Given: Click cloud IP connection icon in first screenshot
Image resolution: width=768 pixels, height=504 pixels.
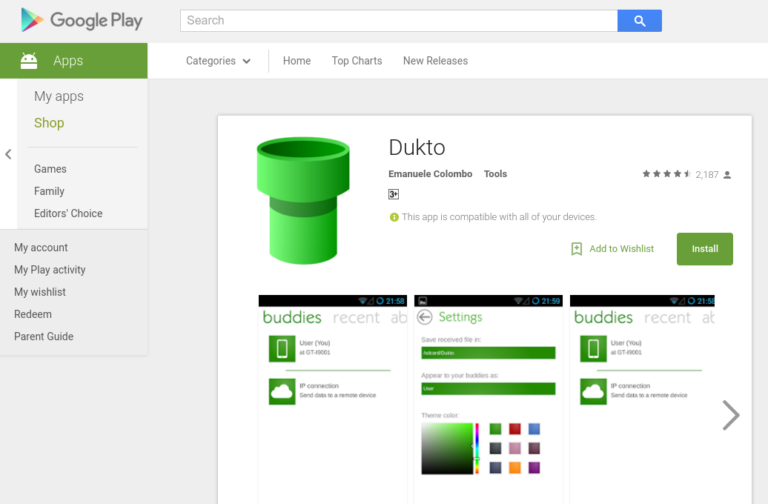Looking at the screenshot, I should pos(282,391).
